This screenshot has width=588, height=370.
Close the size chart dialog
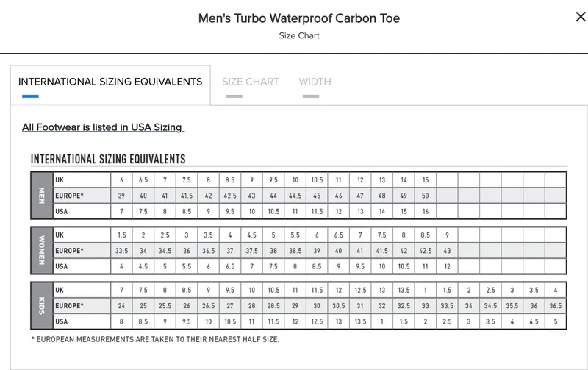[580, 18]
